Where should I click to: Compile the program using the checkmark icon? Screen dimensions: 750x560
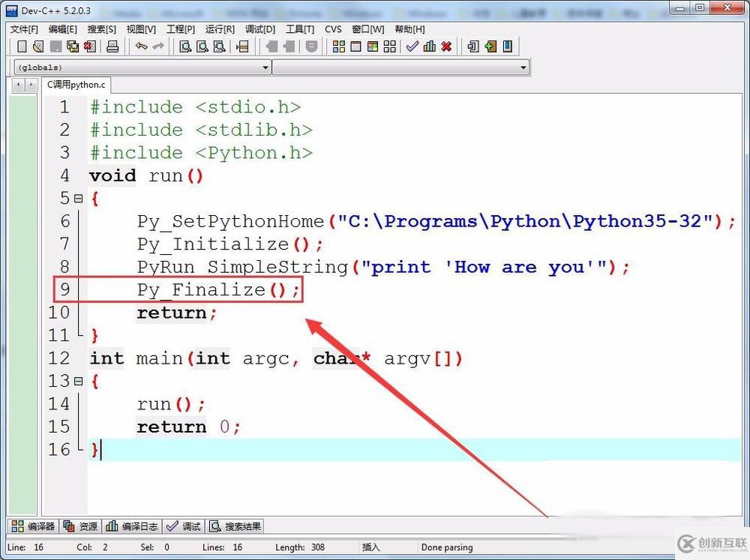(411, 46)
